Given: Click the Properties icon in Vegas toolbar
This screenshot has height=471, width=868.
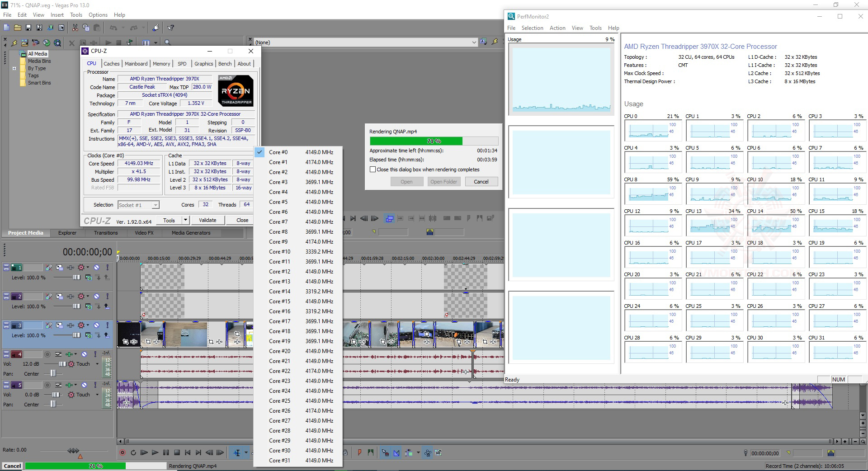Looking at the screenshot, I should [x=61, y=28].
